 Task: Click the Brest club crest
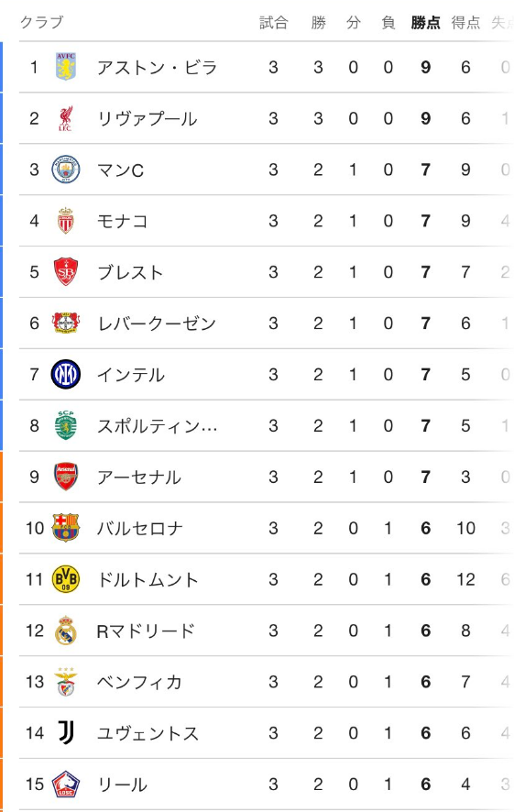pos(66,272)
